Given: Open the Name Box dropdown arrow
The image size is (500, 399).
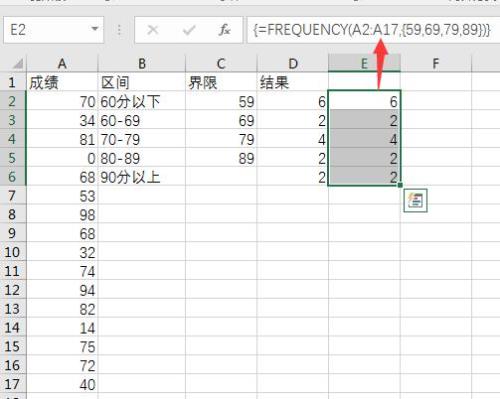Looking at the screenshot, I should (95, 29).
